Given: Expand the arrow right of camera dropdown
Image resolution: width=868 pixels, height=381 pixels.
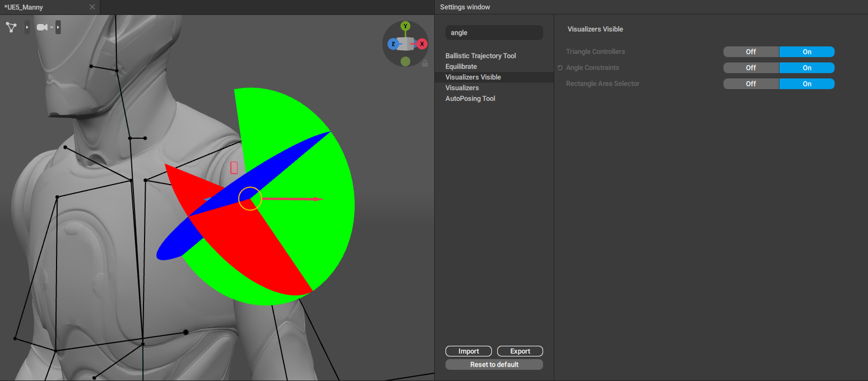Looking at the screenshot, I should [x=58, y=27].
